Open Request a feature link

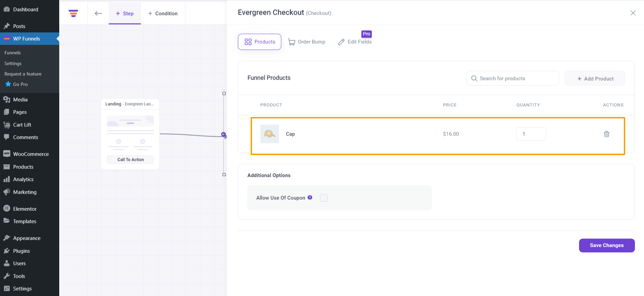pos(23,74)
